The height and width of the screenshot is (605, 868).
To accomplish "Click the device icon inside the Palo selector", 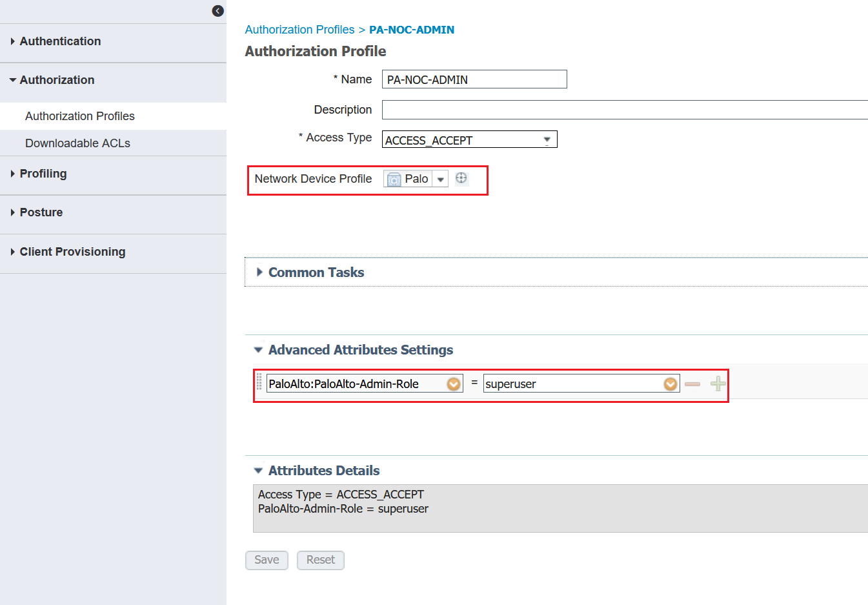I will click(x=394, y=178).
